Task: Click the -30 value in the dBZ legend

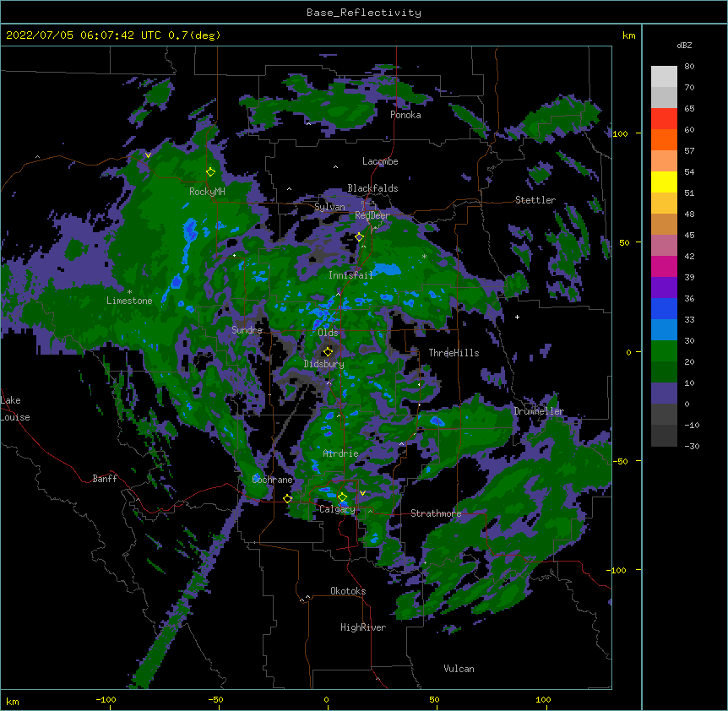Action: [692, 446]
